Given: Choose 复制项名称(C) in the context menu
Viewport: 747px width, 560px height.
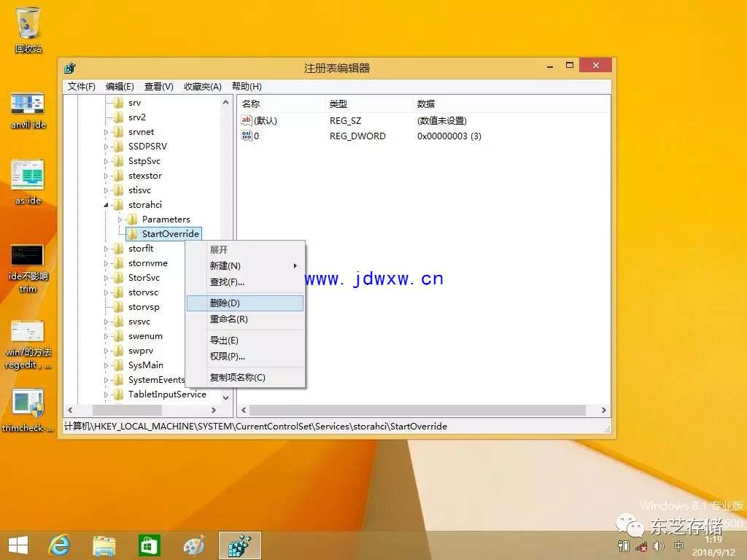Looking at the screenshot, I should click(245, 377).
